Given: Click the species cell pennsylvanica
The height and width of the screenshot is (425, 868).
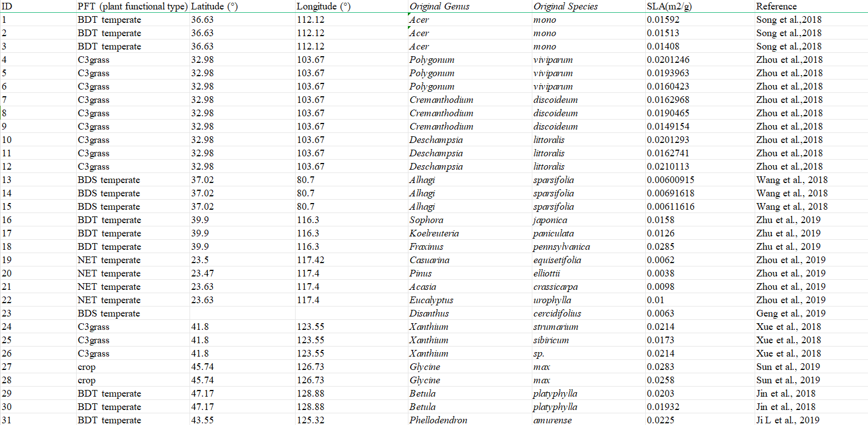Looking at the screenshot, I should pos(561,247).
